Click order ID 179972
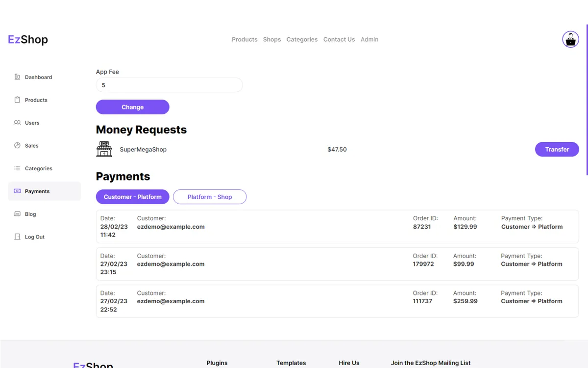 pos(423,264)
